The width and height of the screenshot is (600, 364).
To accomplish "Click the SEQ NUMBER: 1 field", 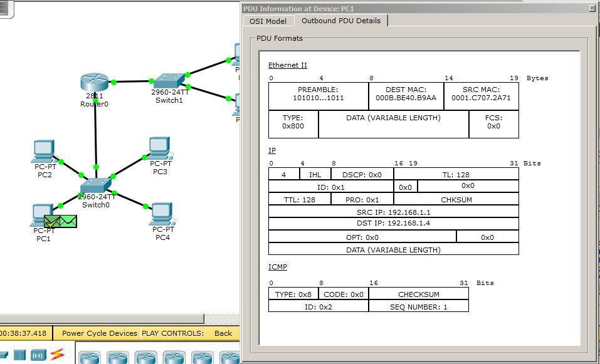I will pyautogui.click(x=419, y=306).
